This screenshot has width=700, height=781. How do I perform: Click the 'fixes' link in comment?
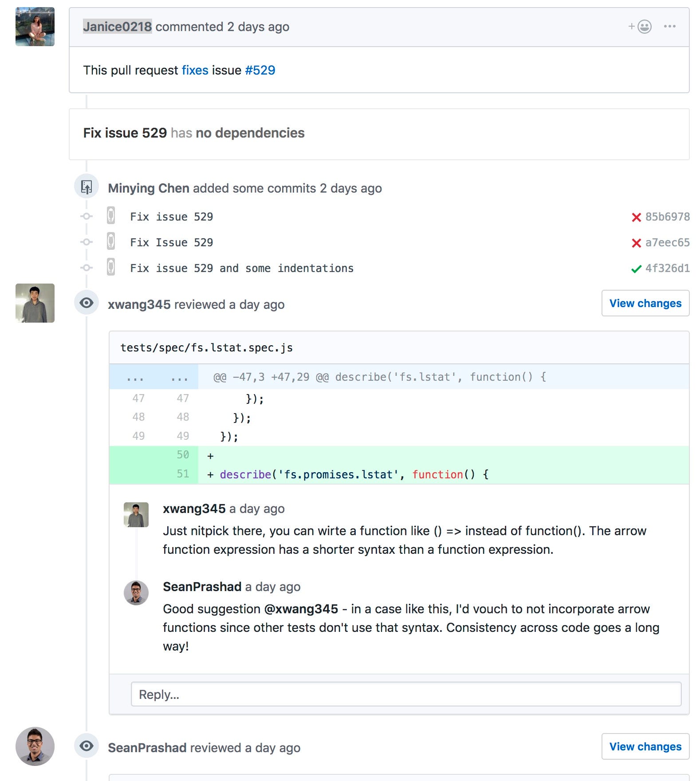[195, 70]
